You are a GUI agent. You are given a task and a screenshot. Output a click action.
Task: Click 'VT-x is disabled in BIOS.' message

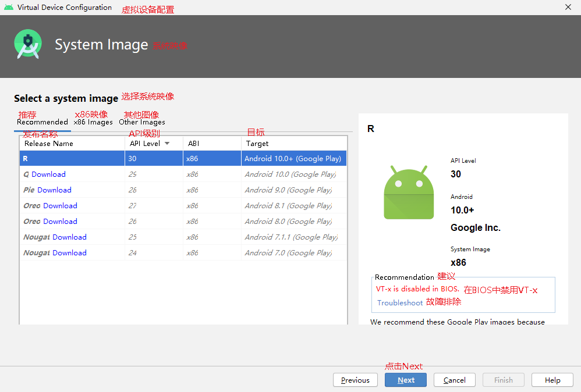click(417, 288)
